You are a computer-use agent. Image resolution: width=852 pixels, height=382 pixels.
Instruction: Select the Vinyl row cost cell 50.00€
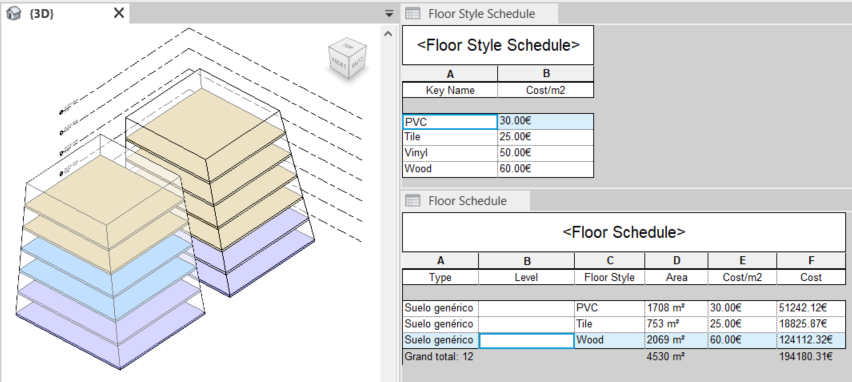click(x=546, y=153)
